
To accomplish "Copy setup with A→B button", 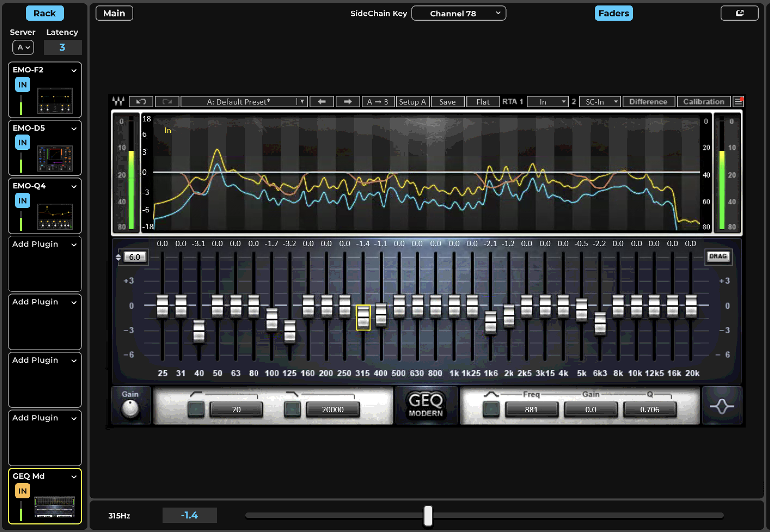I will click(378, 102).
